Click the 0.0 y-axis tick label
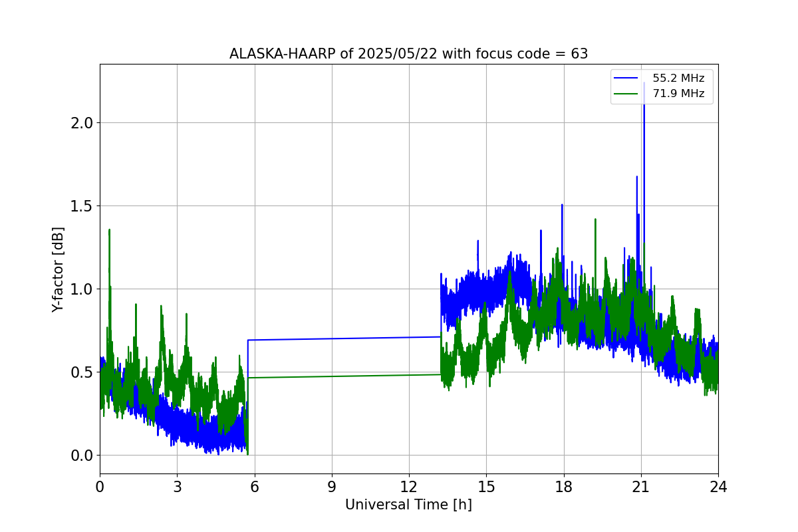The height and width of the screenshot is (532, 798). 82,455
